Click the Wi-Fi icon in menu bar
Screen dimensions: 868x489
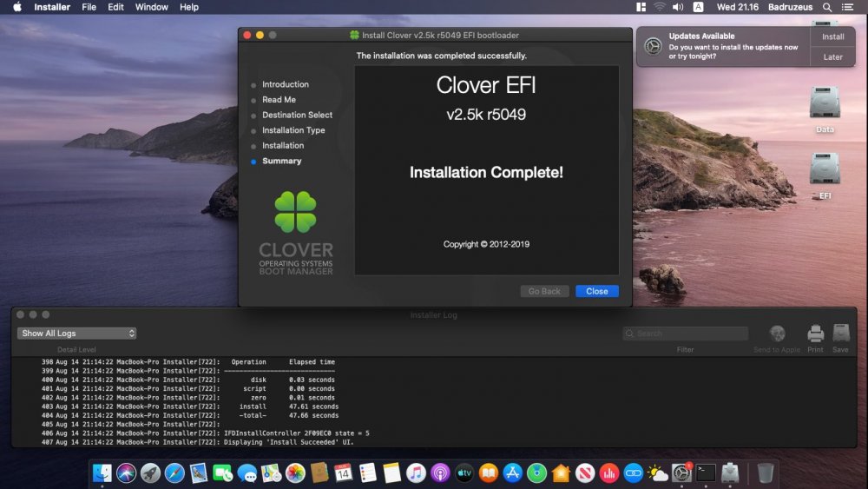tap(660, 7)
